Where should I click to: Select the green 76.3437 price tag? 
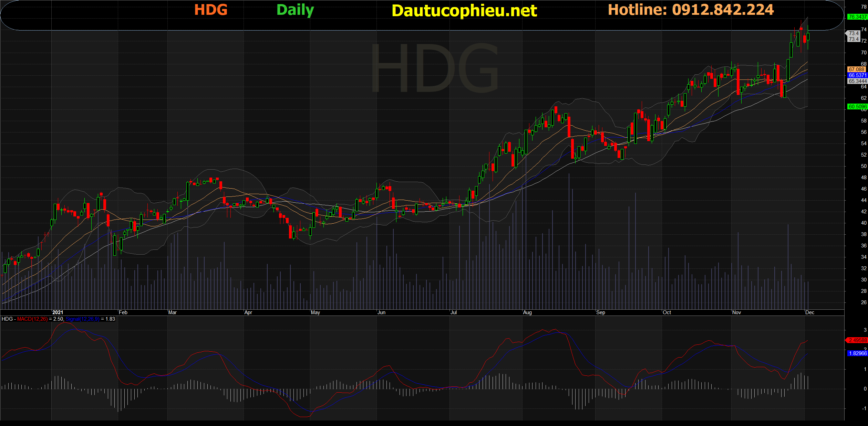pos(857,17)
